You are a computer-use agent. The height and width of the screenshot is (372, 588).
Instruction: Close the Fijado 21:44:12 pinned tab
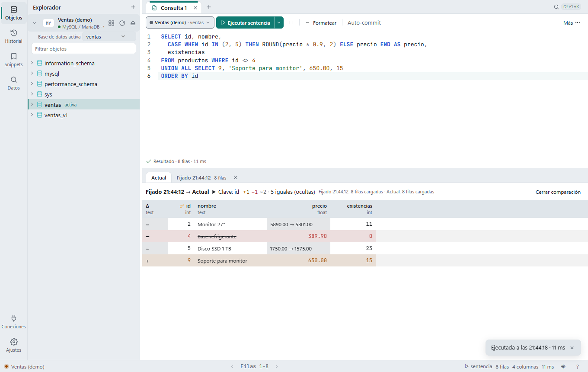[x=236, y=177]
